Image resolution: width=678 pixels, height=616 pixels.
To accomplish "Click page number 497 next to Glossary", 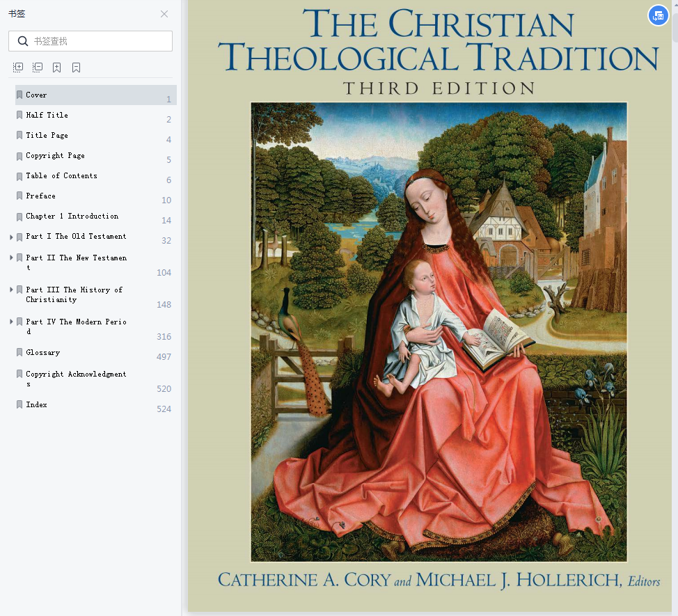I will [164, 357].
